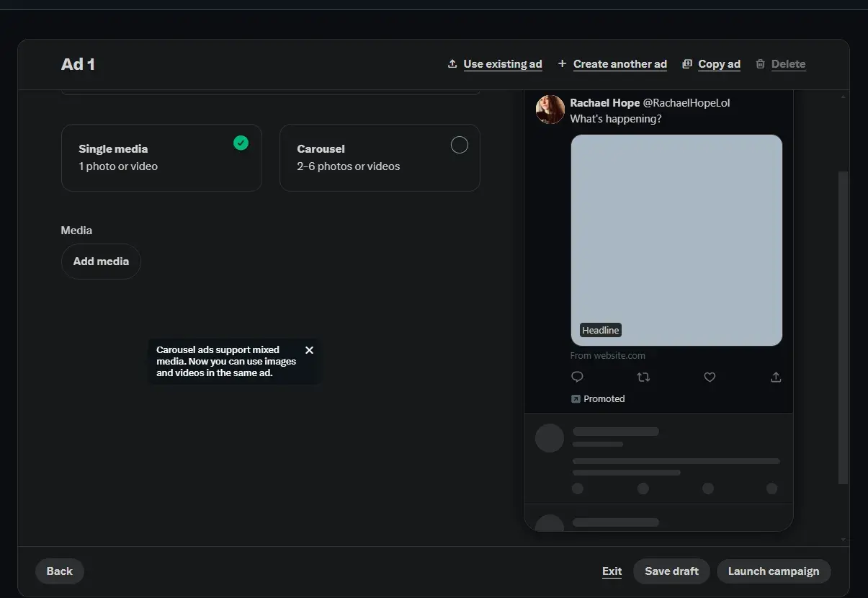Click the share icon in ad preview
The width and height of the screenshot is (868, 598).
(776, 377)
